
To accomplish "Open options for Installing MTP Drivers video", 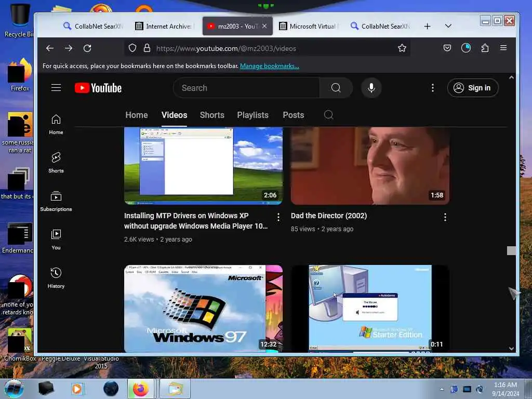I will [278, 217].
